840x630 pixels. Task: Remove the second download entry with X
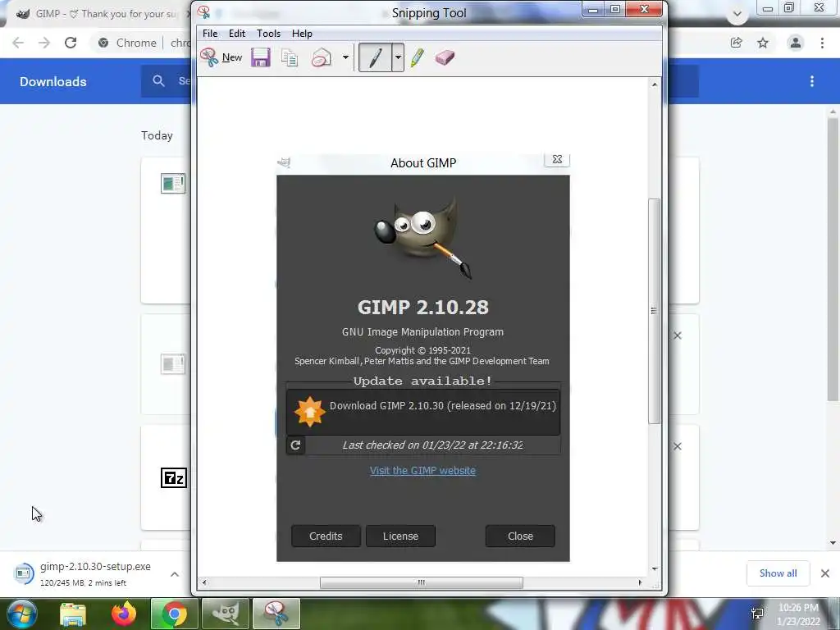click(x=678, y=336)
